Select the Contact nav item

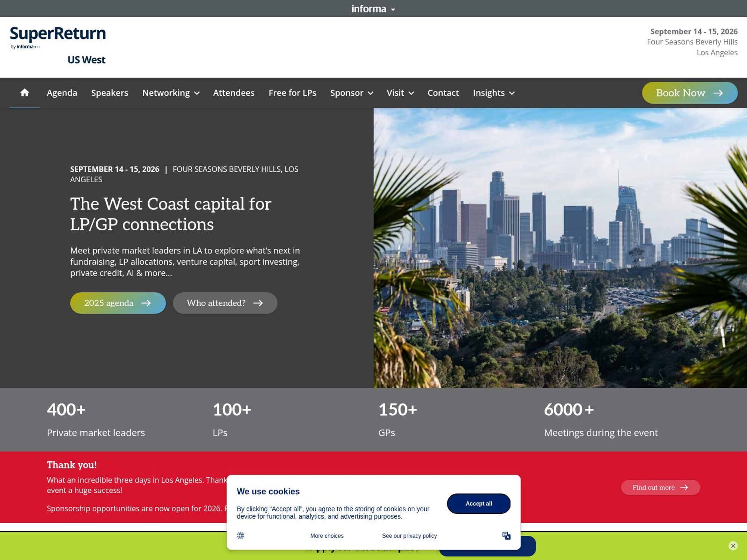443,93
